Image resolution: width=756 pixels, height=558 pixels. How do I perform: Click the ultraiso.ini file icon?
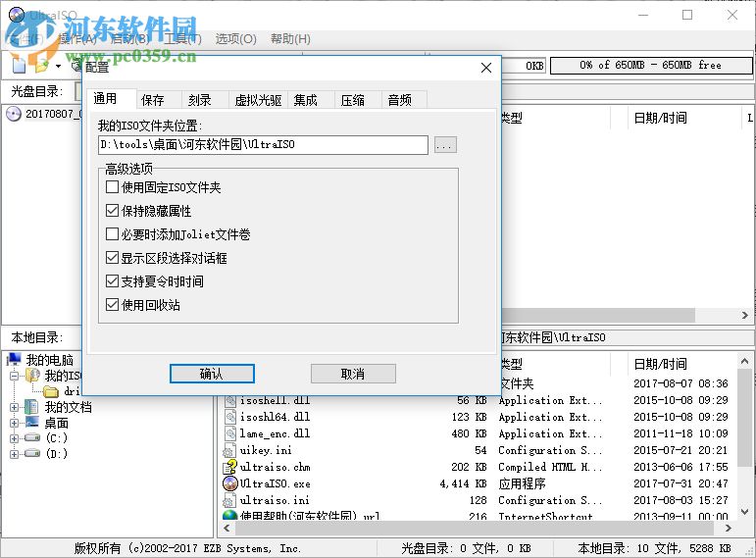click(229, 500)
